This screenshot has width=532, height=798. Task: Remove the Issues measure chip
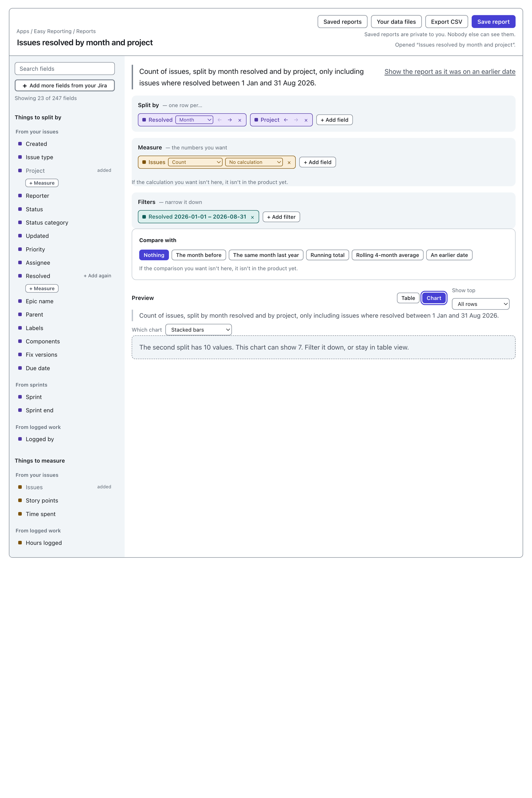(289, 162)
